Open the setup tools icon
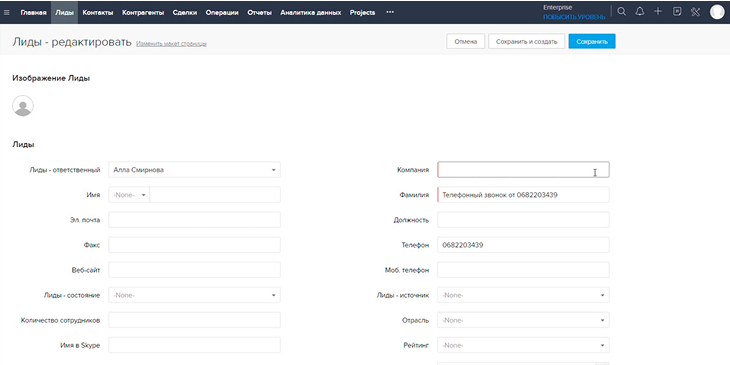This screenshot has width=730, height=365. (x=696, y=12)
